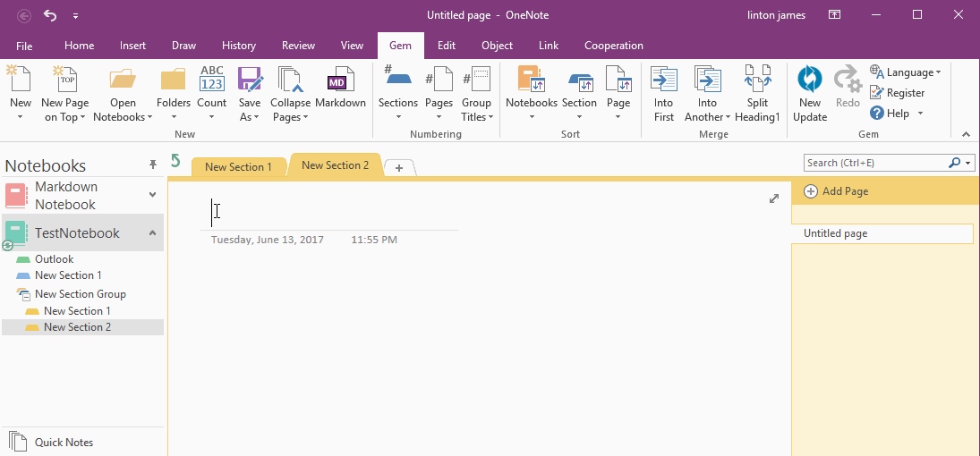Viewport: 980px width, 456px height.
Task: Click the Collapse Pages icon
Action: coord(290,80)
